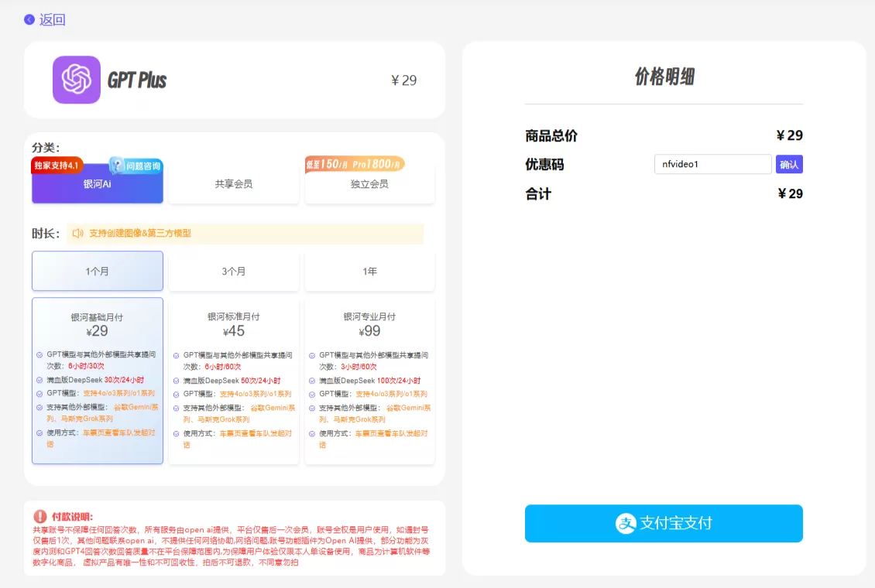Click the first check icon in the 银河标准月付 card
Image resolution: width=875 pixels, height=588 pixels.
point(177,356)
